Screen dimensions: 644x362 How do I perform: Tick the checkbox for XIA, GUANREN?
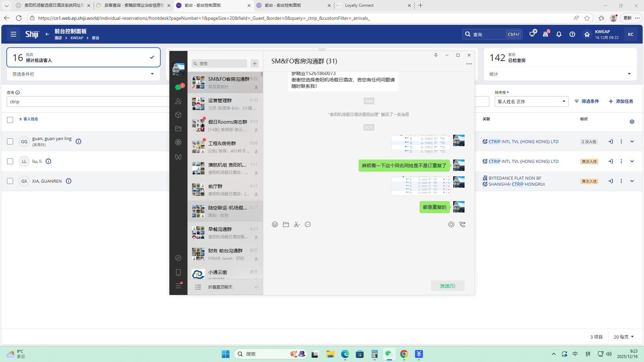tap(10, 181)
